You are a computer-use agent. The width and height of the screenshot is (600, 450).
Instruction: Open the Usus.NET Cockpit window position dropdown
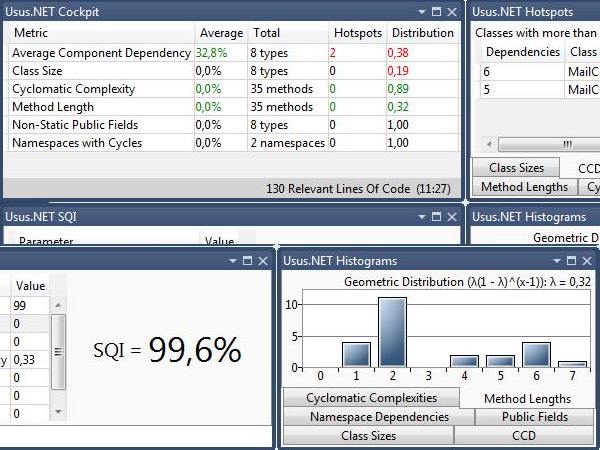pyautogui.click(x=420, y=12)
